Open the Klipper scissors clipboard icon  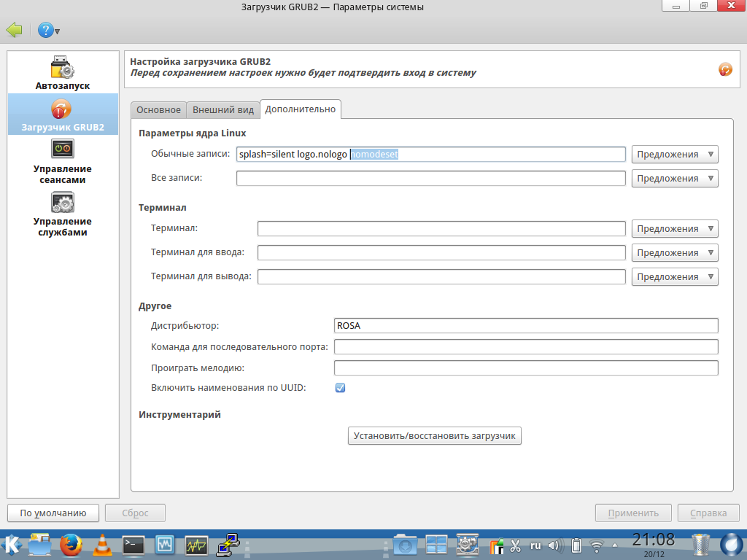pyautogui.click(x=516, y=545)
